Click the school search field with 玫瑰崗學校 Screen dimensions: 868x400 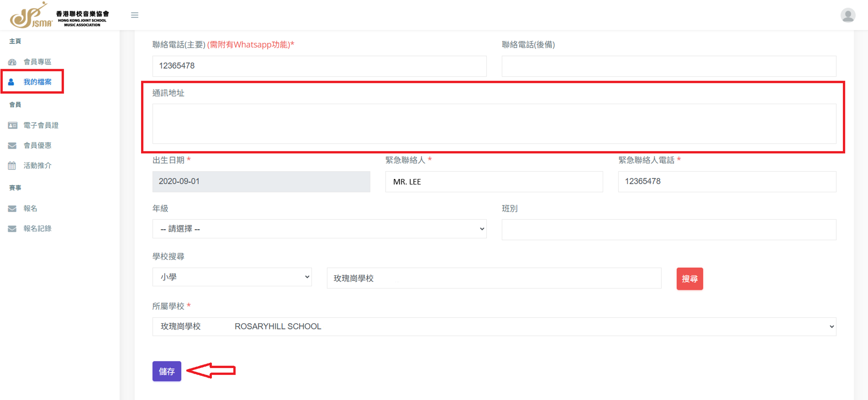click(494, 278)
